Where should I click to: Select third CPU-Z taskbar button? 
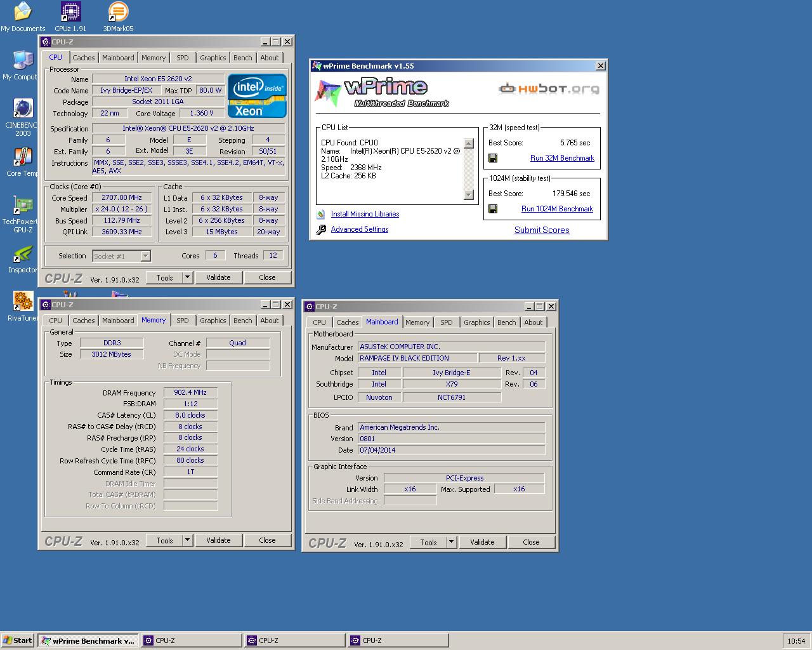(x=397, y=640)
